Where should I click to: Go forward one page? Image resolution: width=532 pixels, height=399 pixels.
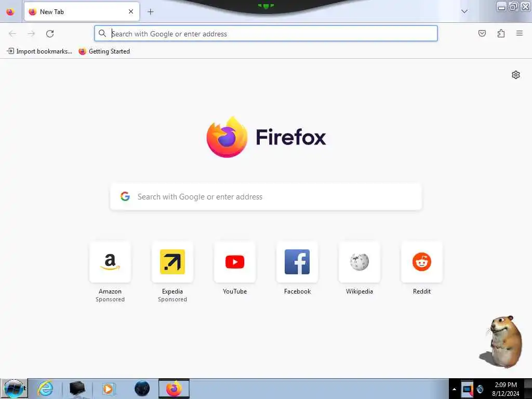[x=31, y=34]
